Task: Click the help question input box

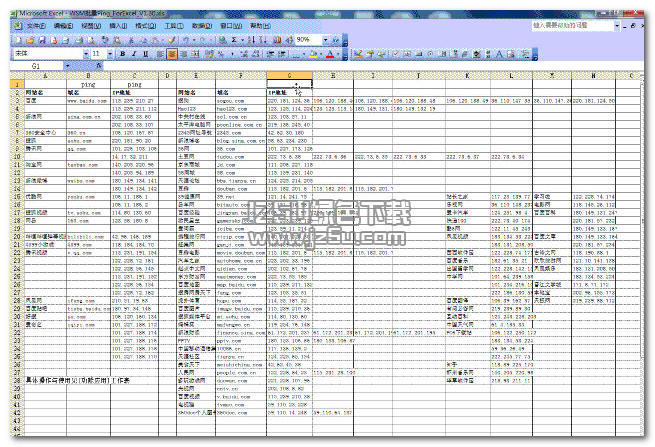Action: (580, 24)
